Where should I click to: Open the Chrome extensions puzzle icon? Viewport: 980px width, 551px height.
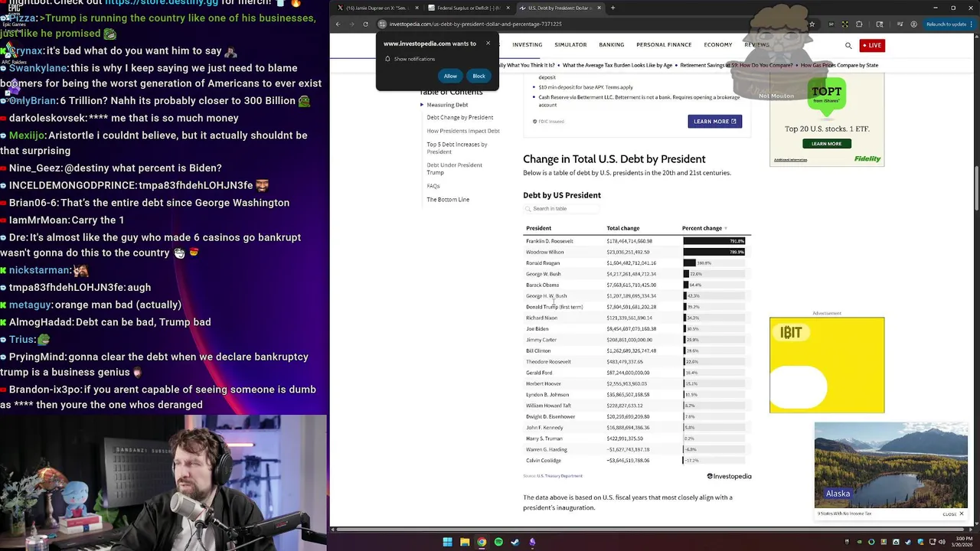(859, 24)
